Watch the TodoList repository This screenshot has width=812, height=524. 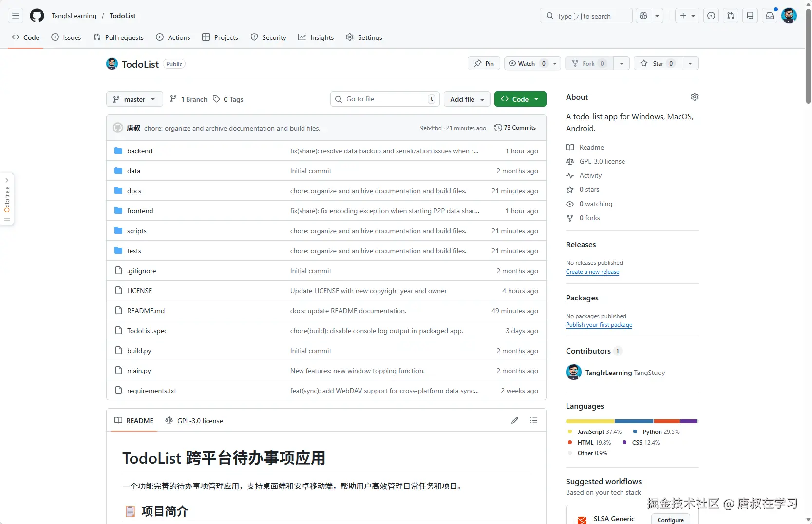526,63
